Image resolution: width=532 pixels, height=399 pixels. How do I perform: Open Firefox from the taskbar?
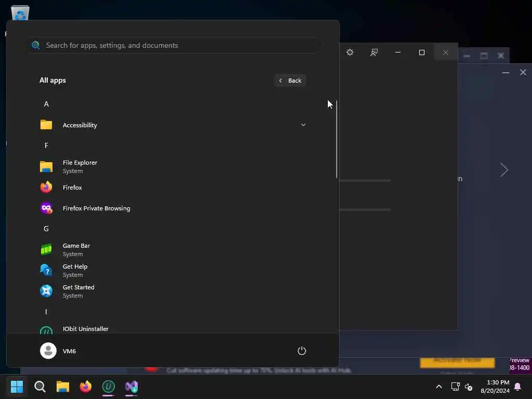point(86,387)
